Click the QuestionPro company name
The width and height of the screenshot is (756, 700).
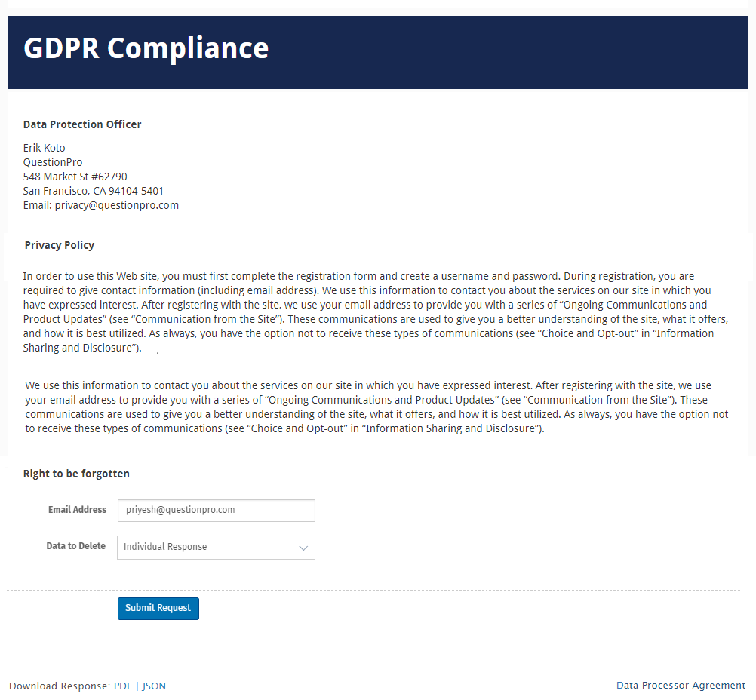[x=52, y=161]
